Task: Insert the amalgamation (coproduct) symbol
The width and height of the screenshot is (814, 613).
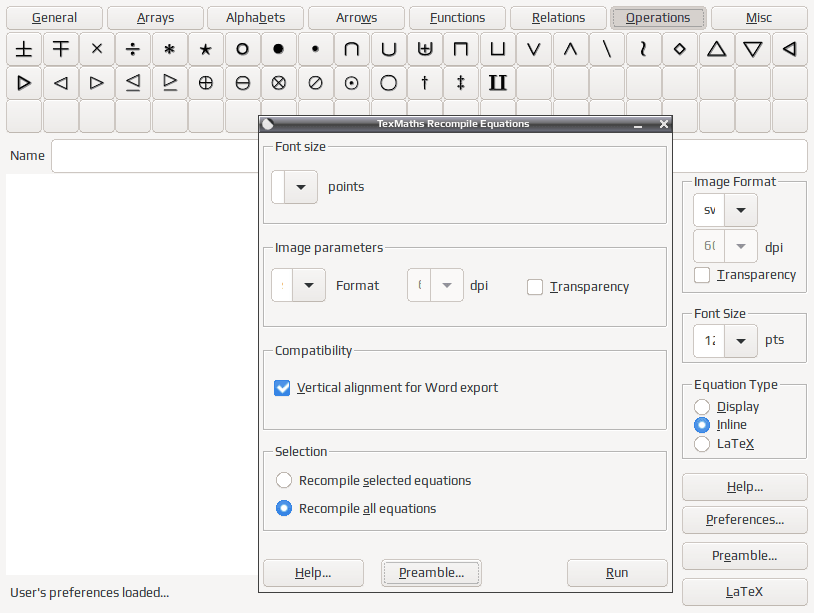Action: coord(497,83)
